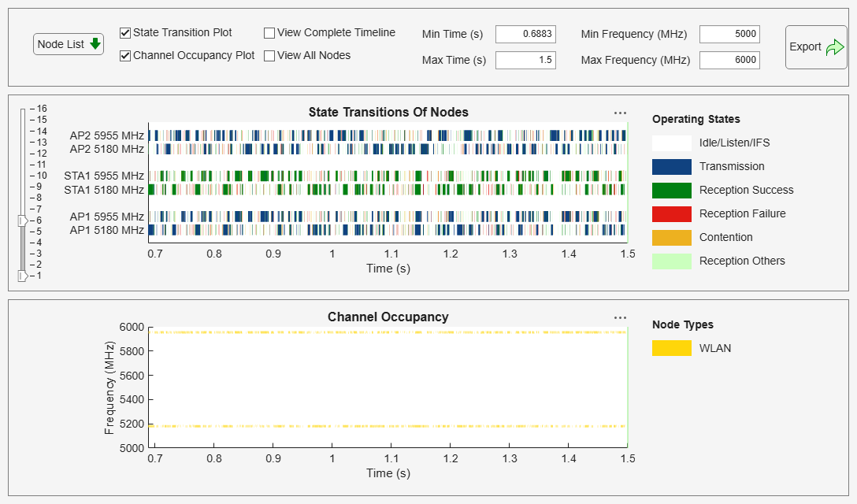The height and width of the screenshot is (504, 857).
Task: Click the 5180 MHz occupancy line
Action: [x=388, y=426]
